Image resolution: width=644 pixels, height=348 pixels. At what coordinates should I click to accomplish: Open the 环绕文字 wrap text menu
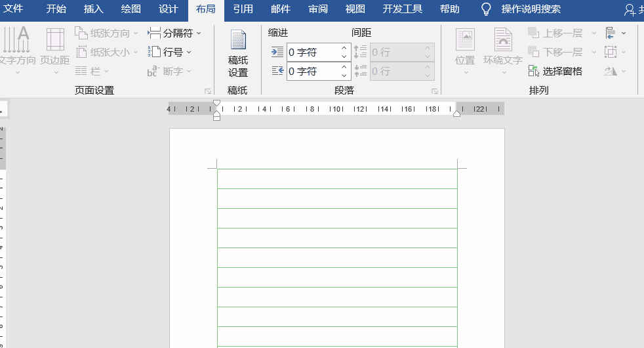click(x=503, y=51)
